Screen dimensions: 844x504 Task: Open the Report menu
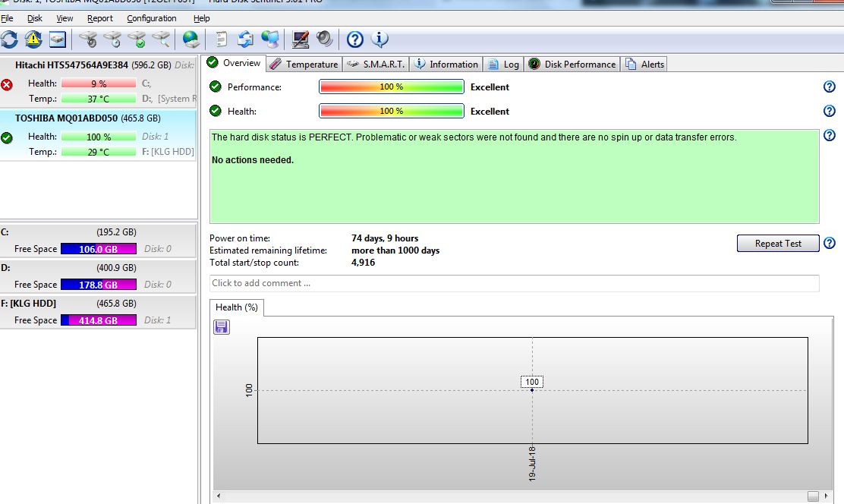click(x=99, y=18)
